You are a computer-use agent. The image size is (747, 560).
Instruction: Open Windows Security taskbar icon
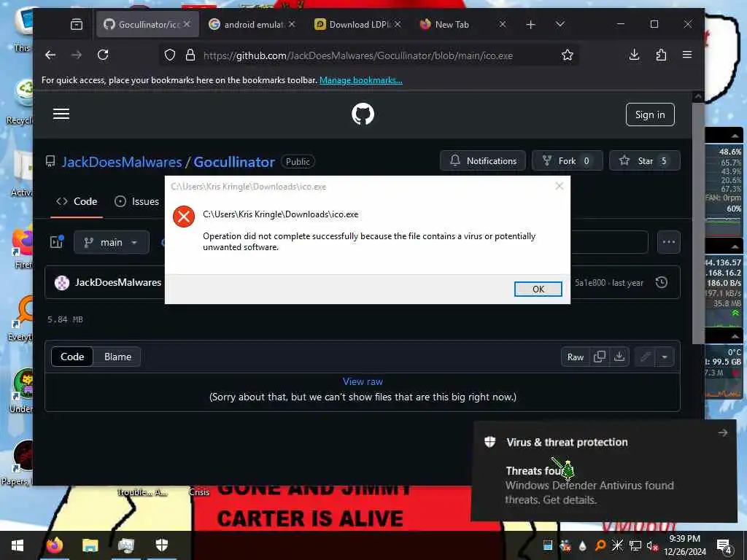point(161,545)
